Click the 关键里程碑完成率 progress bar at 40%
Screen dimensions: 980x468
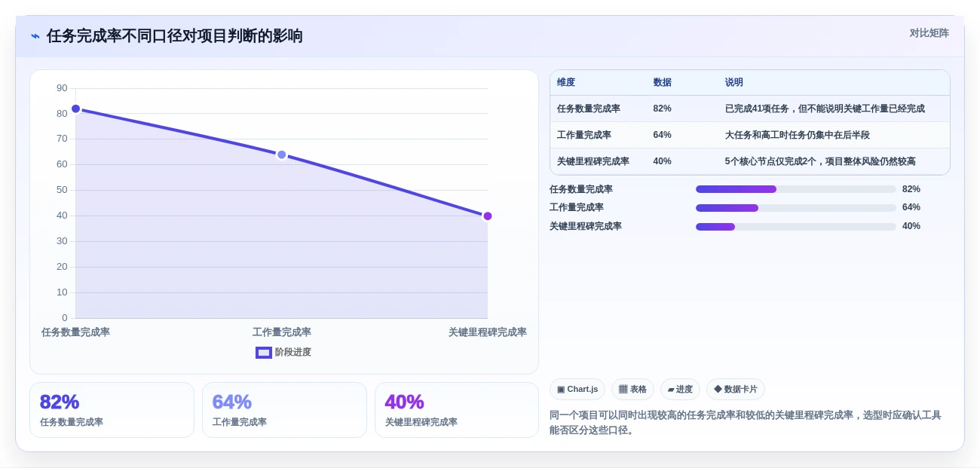(796, 227)
